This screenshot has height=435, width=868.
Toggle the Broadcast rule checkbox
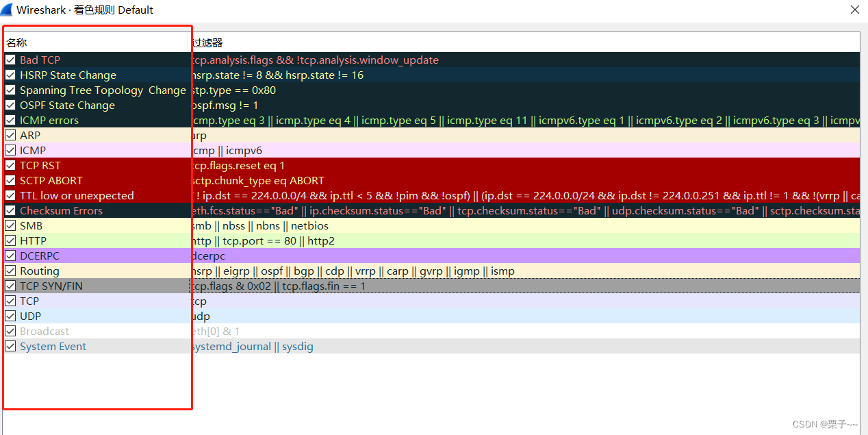[10, 332]
